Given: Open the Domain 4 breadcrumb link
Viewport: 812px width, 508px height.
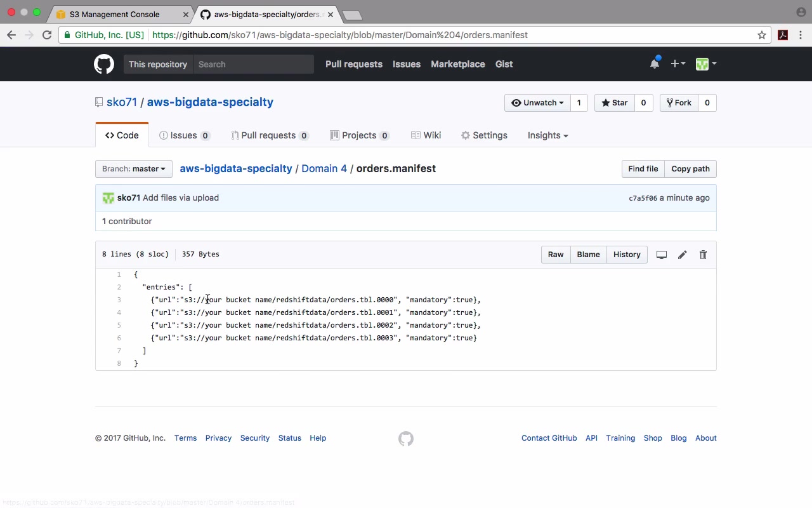Looking at the screenshot, I should [x=324, y=169].
